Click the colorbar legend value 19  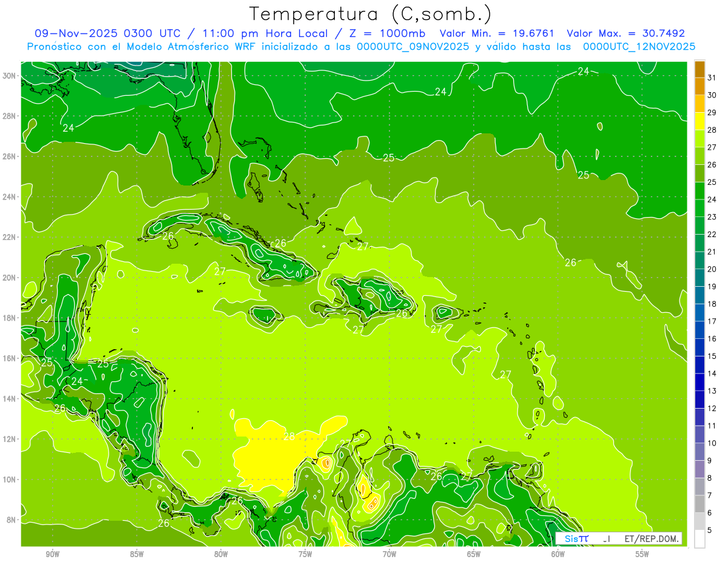(712, 286)
